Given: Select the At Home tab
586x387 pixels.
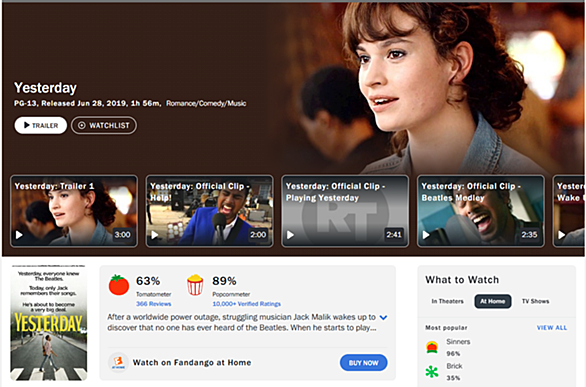Looking at the screenshot, I should pos(493,301).
